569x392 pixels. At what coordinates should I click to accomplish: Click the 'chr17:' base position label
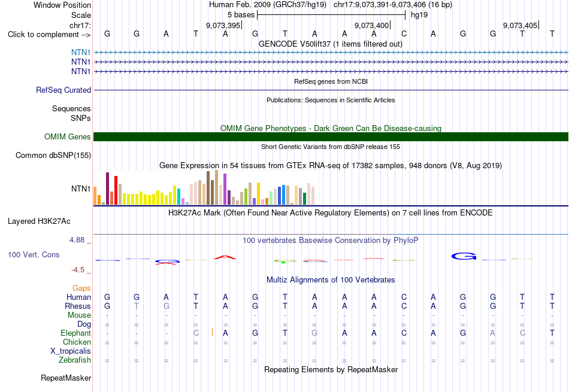click(80, 25)
